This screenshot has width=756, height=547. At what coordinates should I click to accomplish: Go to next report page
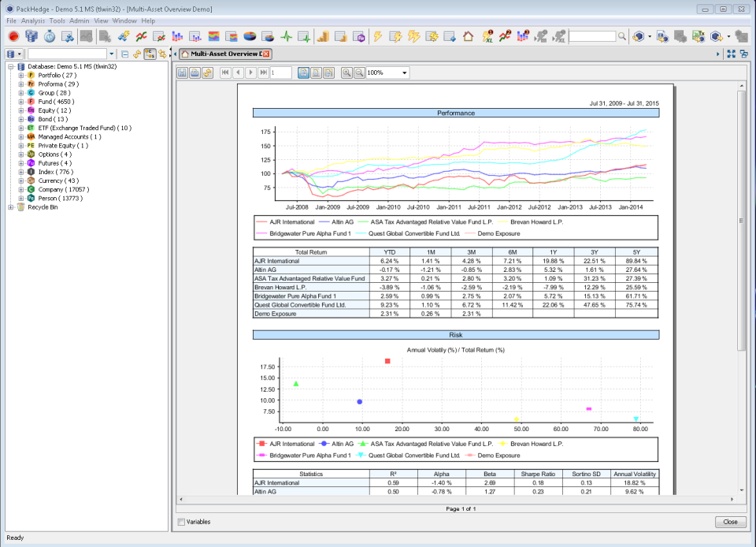[x=250, y=73]
